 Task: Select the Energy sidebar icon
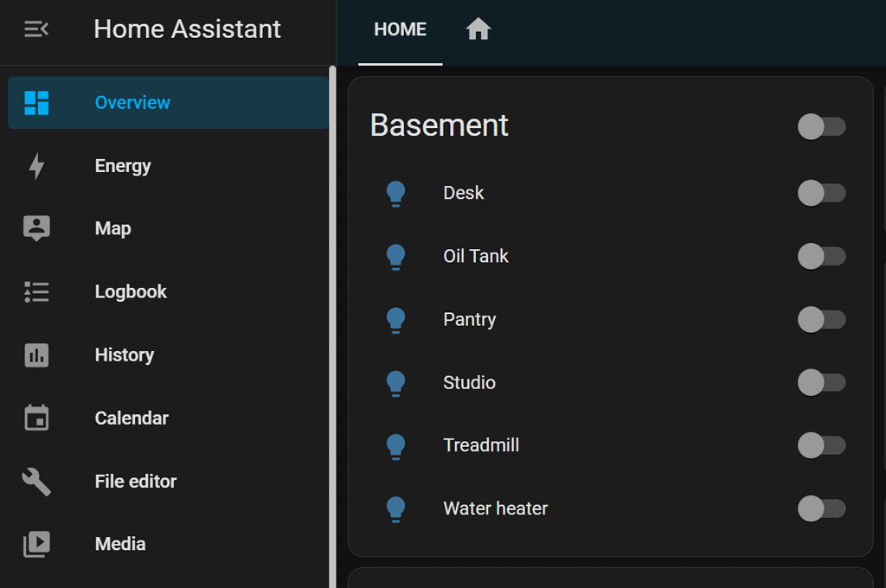coord(35,165)
